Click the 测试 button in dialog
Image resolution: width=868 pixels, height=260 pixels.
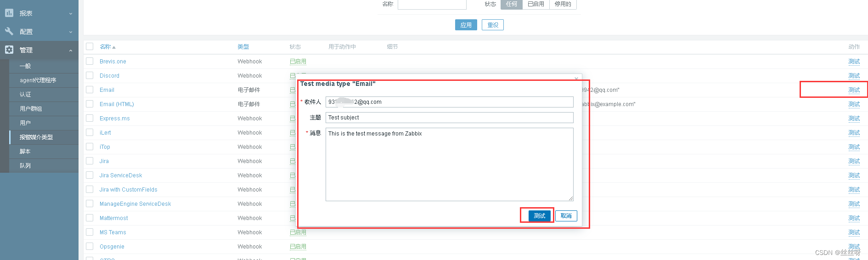point(540,216)
